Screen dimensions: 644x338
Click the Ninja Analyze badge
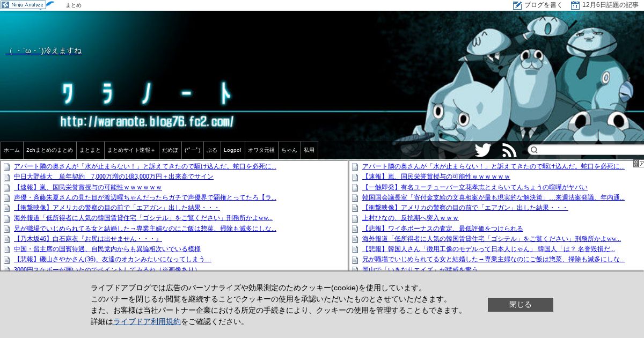pyautogui.click(x=23, y=5)
